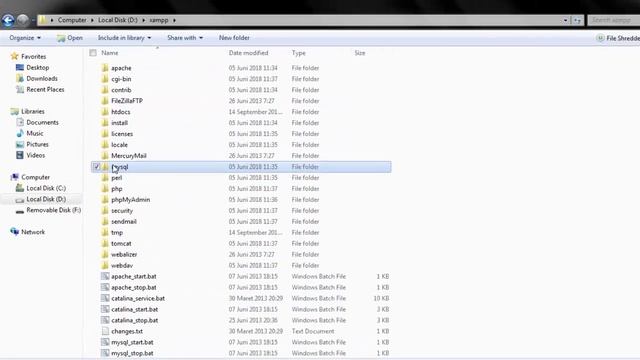Select apache_stop.bat file name
This screenshot has height=360, width=640.
(x=134, y=287)
